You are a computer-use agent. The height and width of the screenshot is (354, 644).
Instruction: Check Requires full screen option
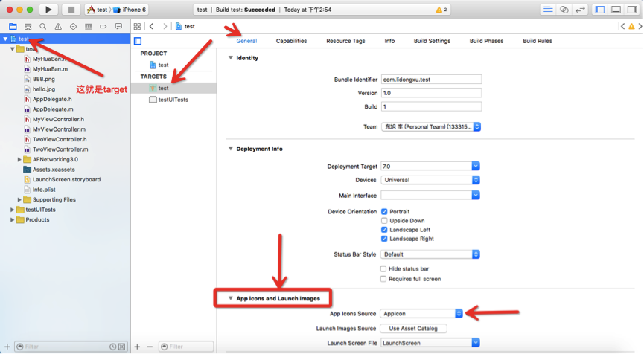[383, 279]
